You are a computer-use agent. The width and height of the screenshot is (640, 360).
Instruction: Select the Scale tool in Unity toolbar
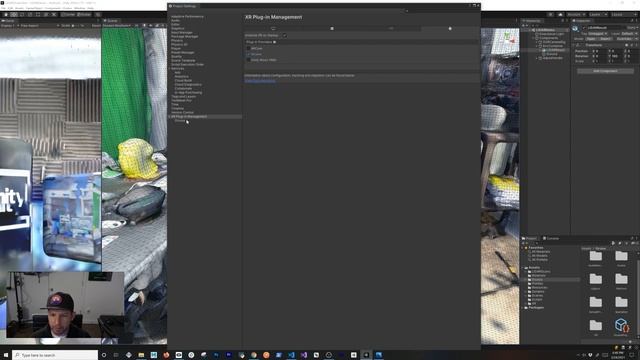[x=30, y=14]
